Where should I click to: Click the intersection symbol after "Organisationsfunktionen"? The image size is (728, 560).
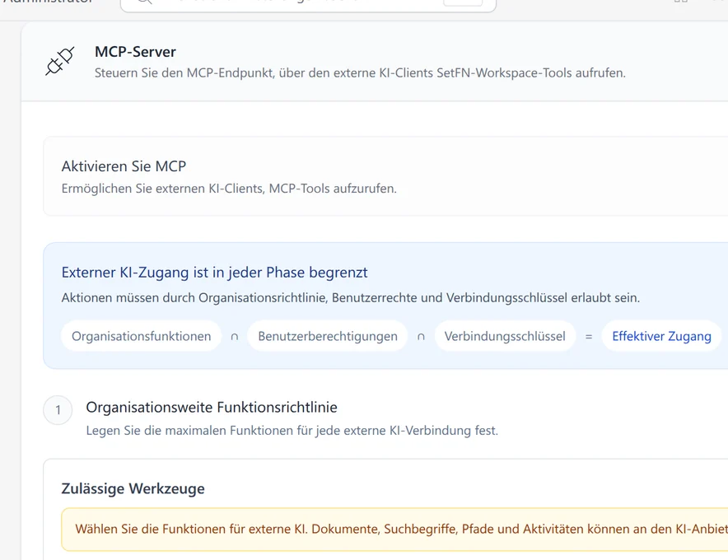235,337
